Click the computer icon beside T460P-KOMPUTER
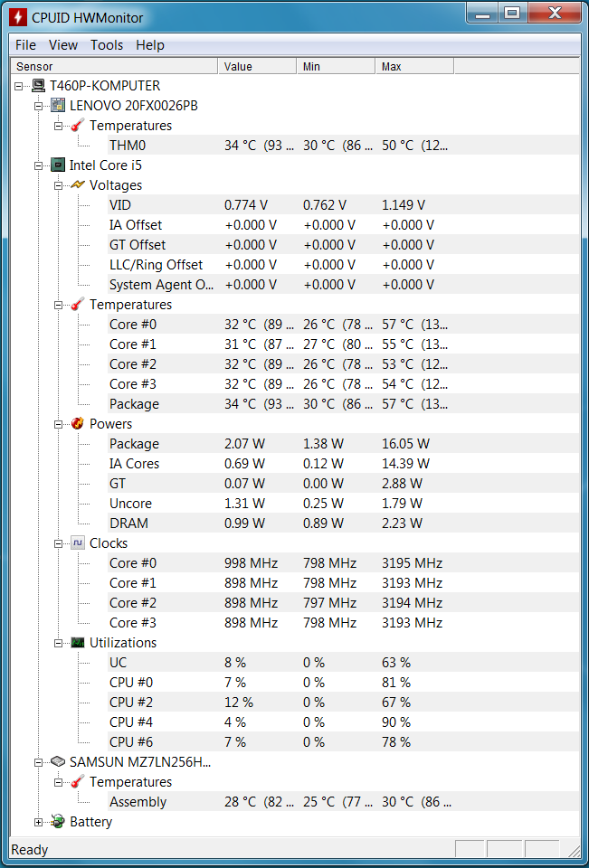The image size is (589, 868). click(38, 86)
